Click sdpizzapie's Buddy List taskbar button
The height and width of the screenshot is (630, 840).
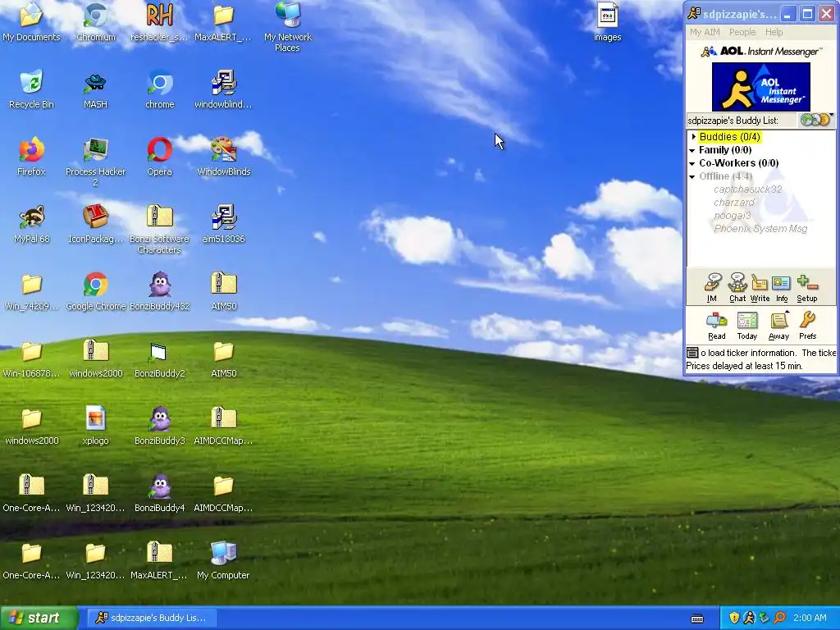pos(151,618)
